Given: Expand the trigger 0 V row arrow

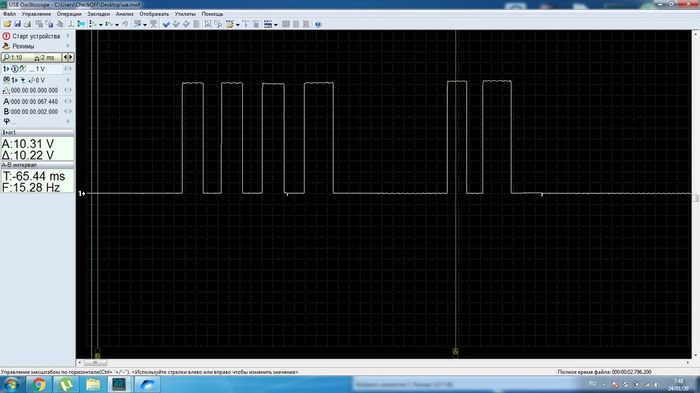Looking at the screenshot, I should 68,80.
